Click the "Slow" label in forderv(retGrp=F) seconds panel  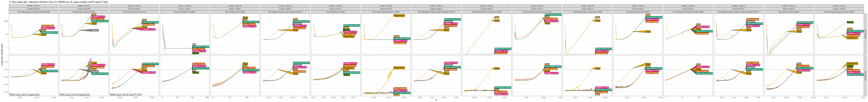[x=497, y=69]
